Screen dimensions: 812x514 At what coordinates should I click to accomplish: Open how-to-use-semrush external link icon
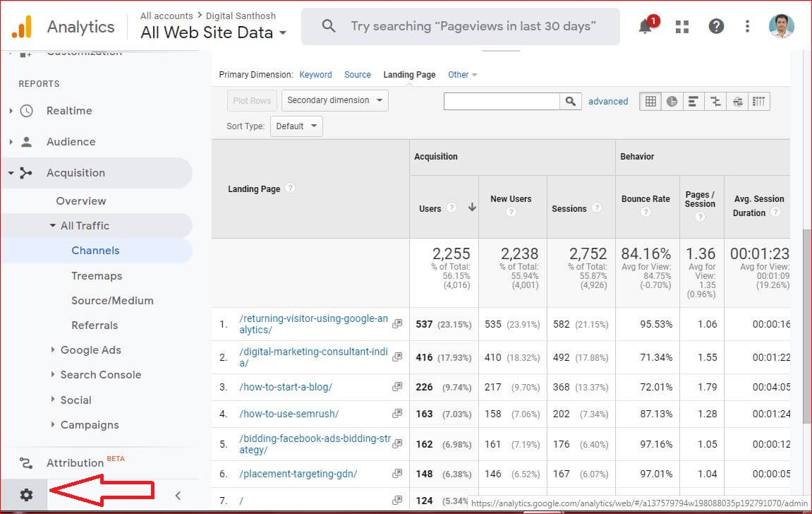point(397,414)
